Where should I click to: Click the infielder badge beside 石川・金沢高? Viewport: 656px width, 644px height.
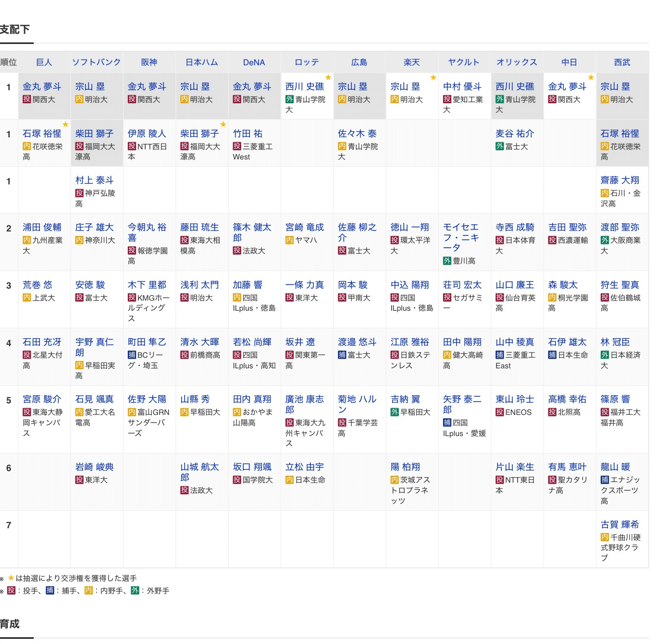click(605, 193)
